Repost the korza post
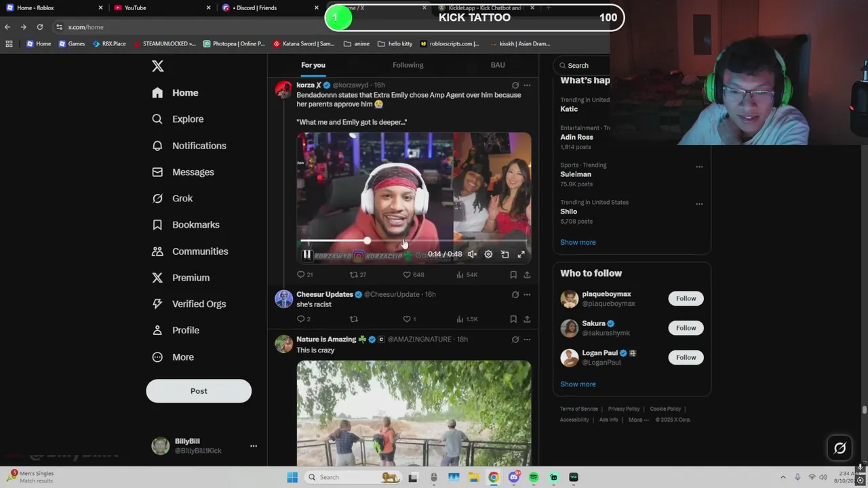The width and height of the screenshot is (868, 488). [x=357, y=274]
